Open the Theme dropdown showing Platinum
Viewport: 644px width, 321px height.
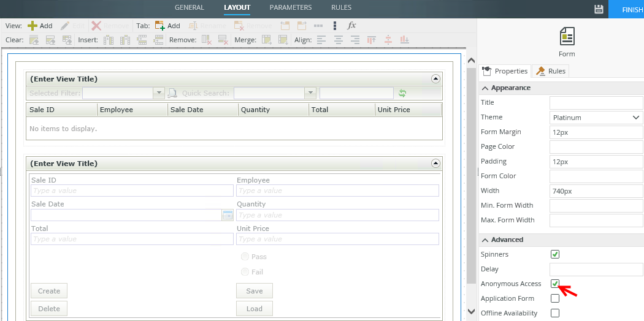[596, 117]
